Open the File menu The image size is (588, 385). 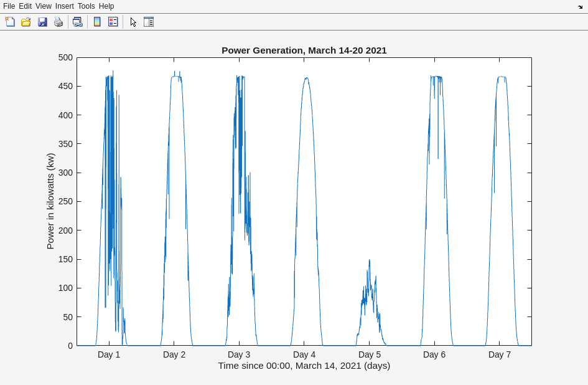[9, 6]
